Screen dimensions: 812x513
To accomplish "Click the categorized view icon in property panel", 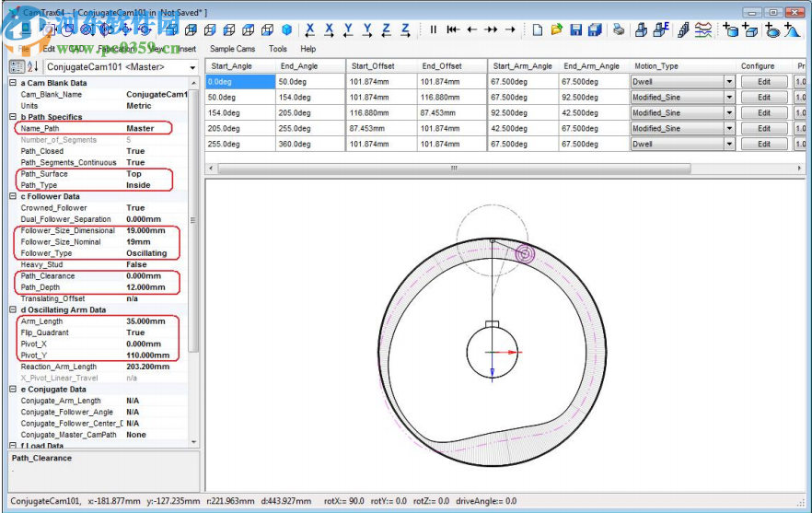I will click(16, 67).
